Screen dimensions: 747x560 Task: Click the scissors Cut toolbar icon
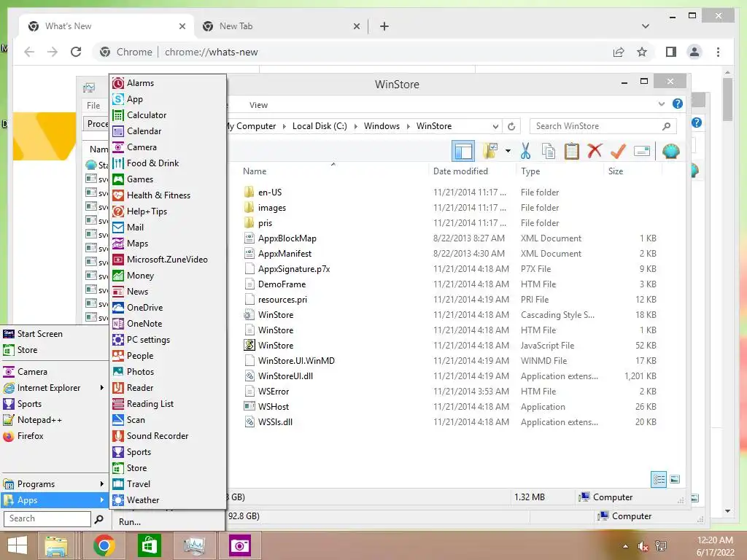click(525, 152)
